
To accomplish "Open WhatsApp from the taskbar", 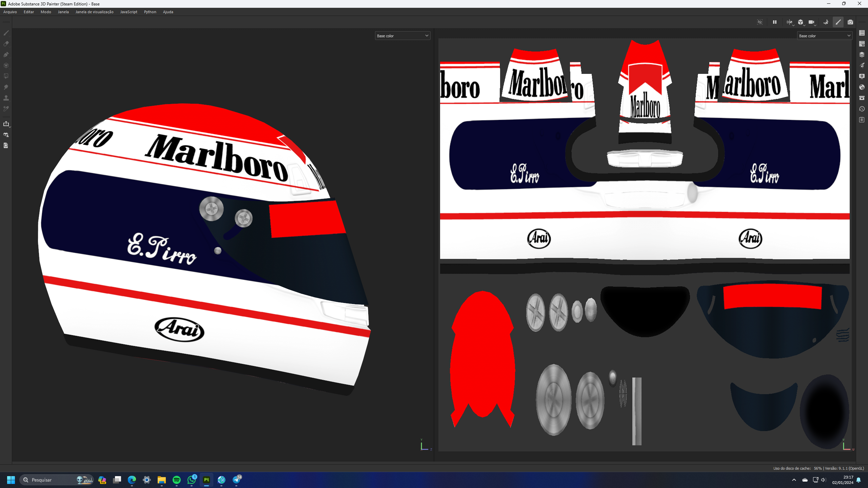I will pos(192,480).
